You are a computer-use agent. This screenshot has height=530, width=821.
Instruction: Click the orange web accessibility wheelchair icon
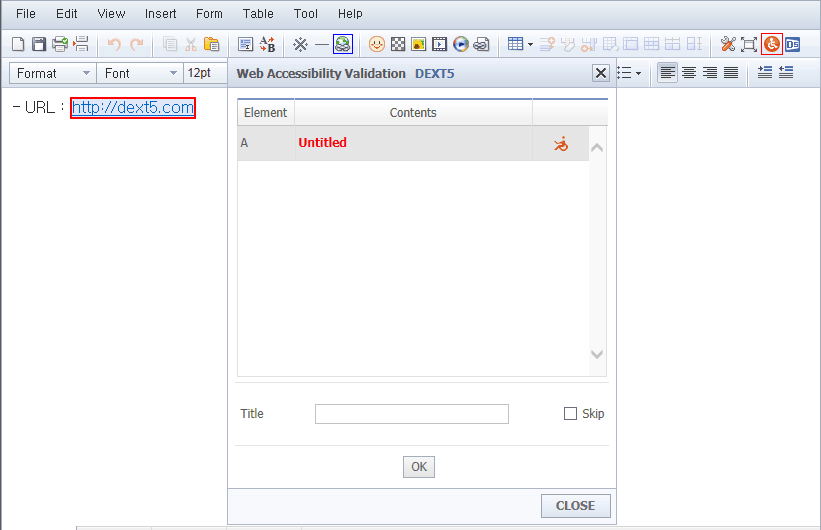(x=772, y=44)
